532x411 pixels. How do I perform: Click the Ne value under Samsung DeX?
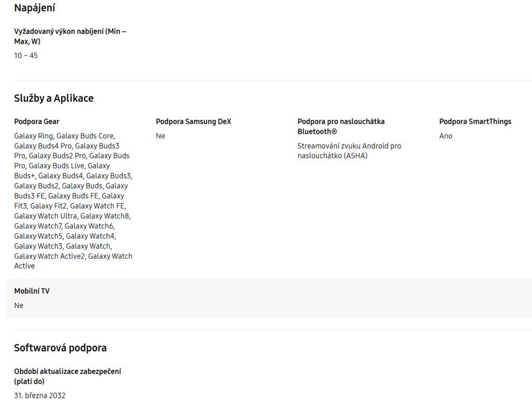coord(161,136)
